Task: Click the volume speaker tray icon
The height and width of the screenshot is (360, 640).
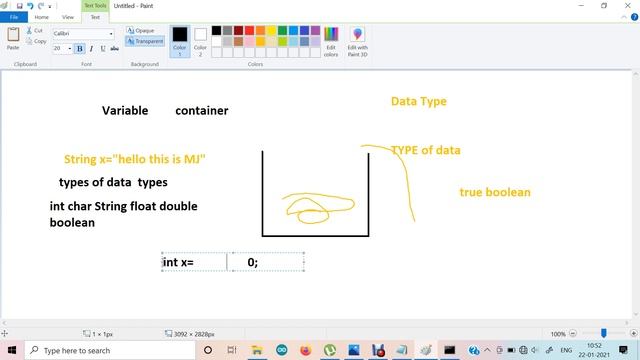Action: click(x=535, y=350)
